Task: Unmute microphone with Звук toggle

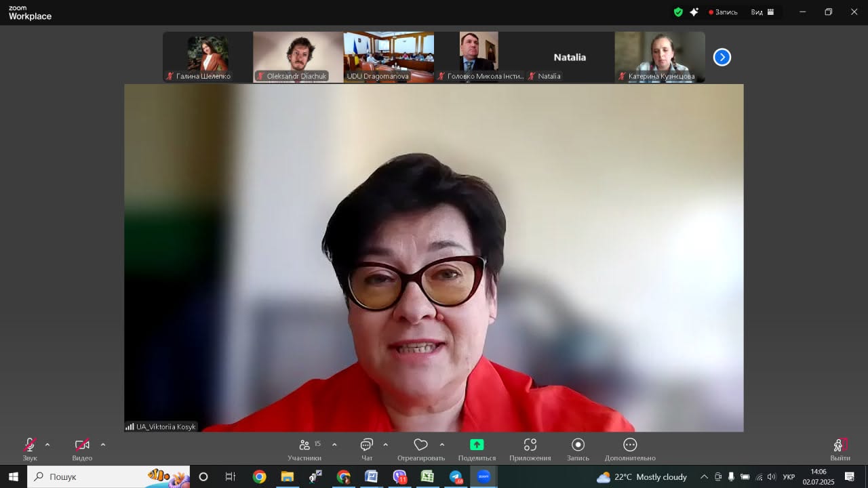Action: point(30,445)
